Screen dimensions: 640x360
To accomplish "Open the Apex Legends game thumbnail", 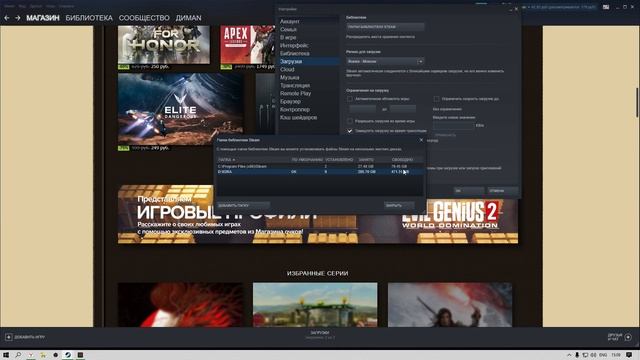I will (x=248, y=44).
